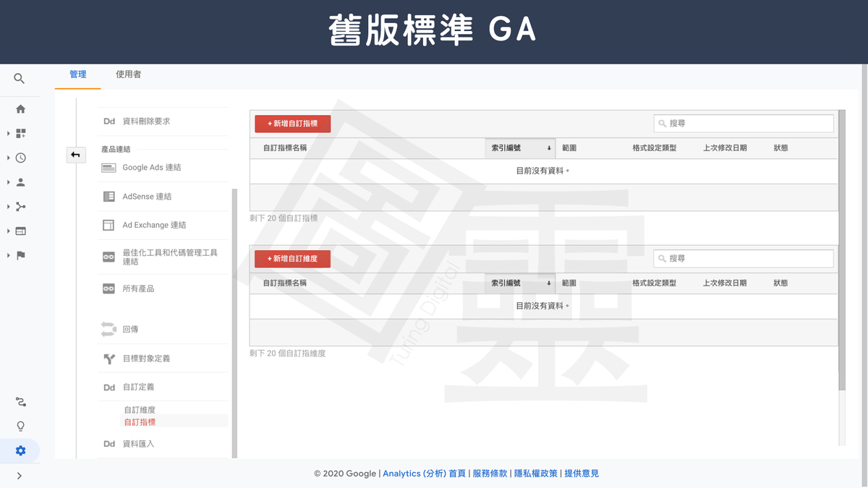Viewport: 868px width, 488px height.
Task: Sort by 索引編號 in custom metrics table
Action: (x=521, y=148)
